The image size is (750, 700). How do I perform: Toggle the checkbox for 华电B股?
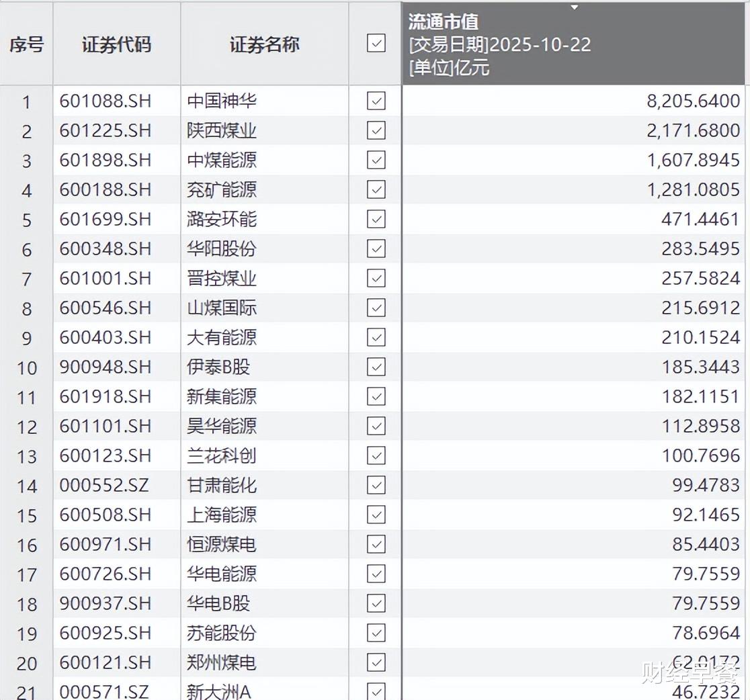click(x=376, y=603)
